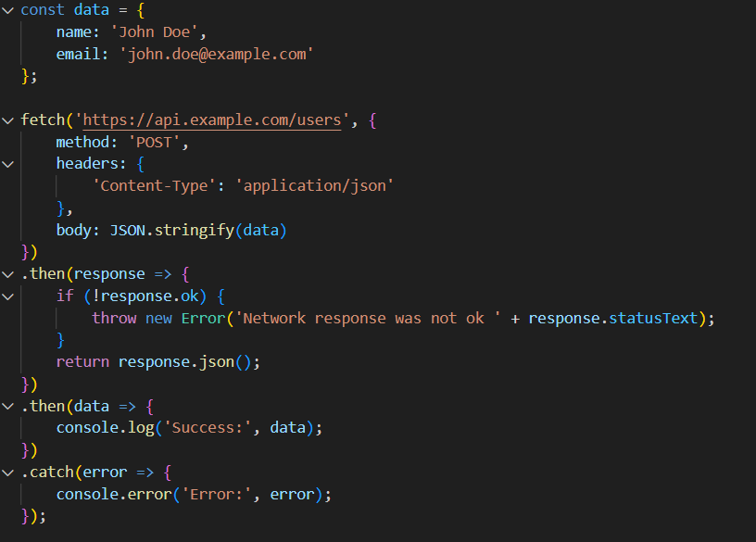Viewport: 756px width, 542px height.
Task: Fold the if (!response.ok) block
Action: tap(8, 296)
